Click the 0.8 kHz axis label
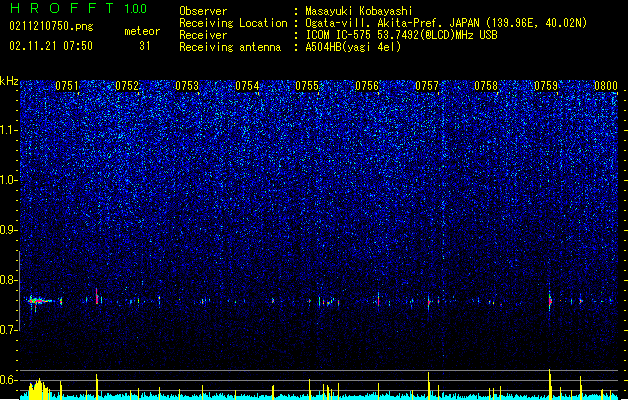Viewport: 629px width, 400px height. click(x=9, y=280)
